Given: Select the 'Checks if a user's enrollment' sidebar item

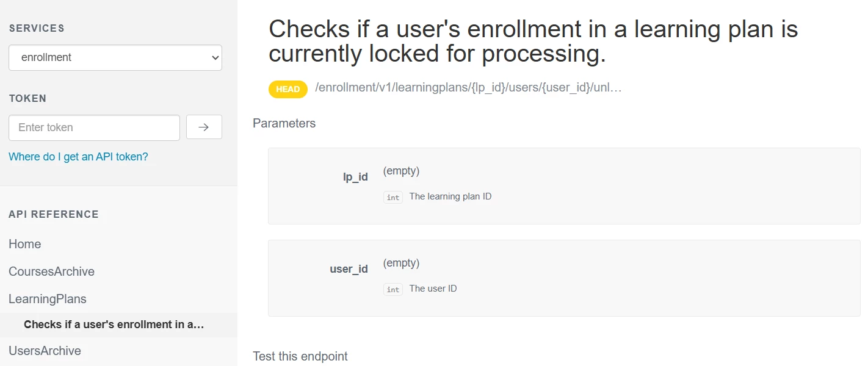Looking at the screenshot, I should click(x=114, y=325).
